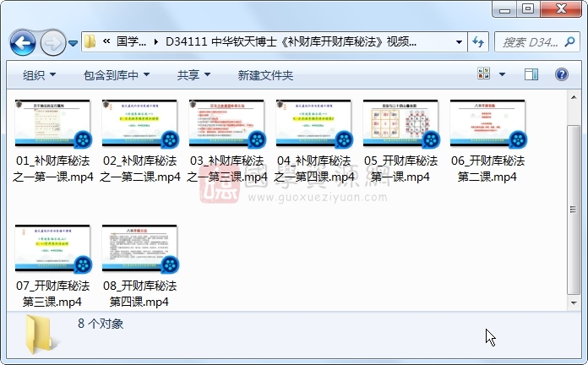This screenshot has width=588, height=365.
Task: Click the magnifier search icon
Action: pos(570,41)
